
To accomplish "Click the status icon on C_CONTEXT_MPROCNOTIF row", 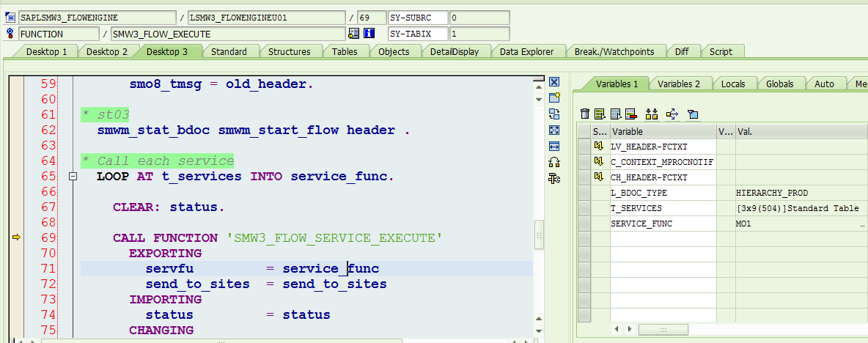I will 598,161.
